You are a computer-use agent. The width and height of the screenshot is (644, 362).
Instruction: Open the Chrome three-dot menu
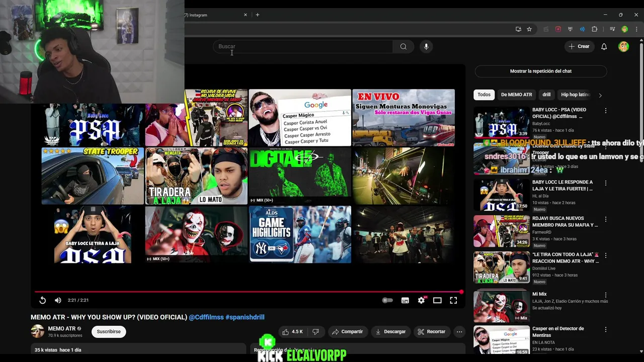[636, 29]
